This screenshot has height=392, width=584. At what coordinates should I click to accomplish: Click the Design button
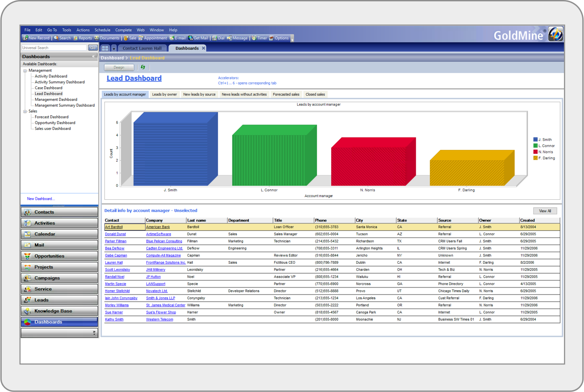click(x=119, y=67)
